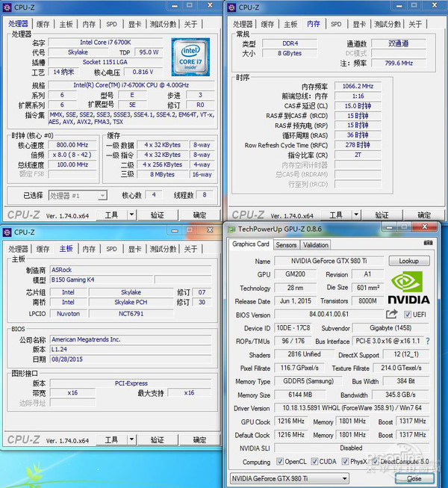Click 工具 button in mainboard window
The image size is (448, 488).
[111, 439]
